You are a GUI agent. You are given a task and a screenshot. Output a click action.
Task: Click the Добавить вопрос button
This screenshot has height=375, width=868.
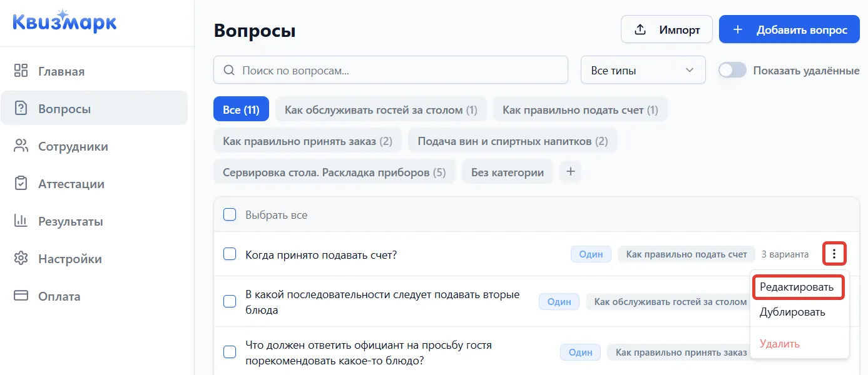tap(790, 29)
